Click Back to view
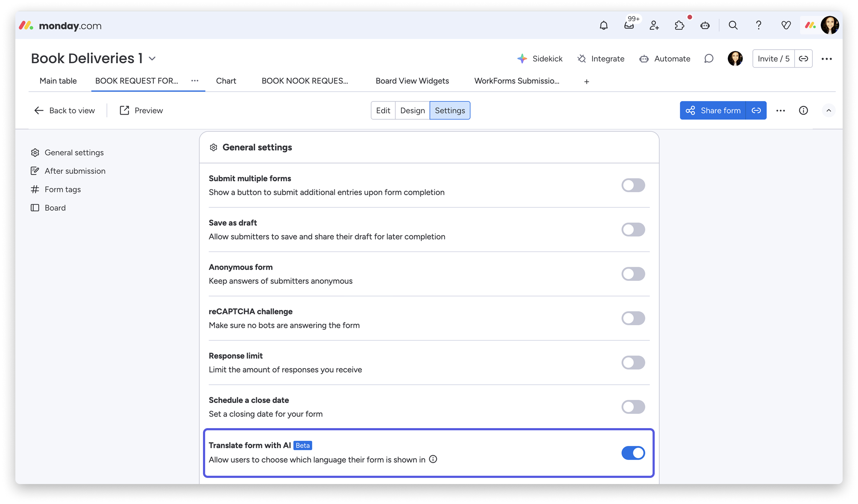 pos(64,110)
